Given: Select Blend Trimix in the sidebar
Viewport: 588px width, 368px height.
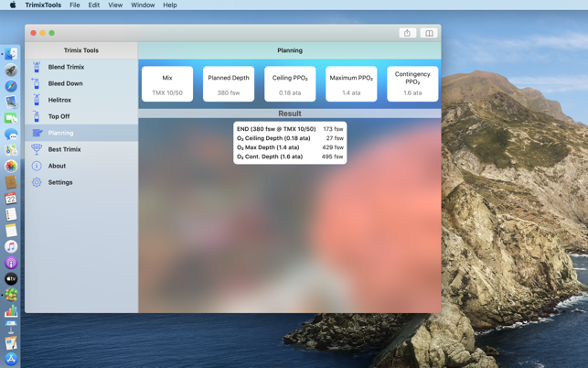Looking at the screenshot, I should (x=81, y=67).
